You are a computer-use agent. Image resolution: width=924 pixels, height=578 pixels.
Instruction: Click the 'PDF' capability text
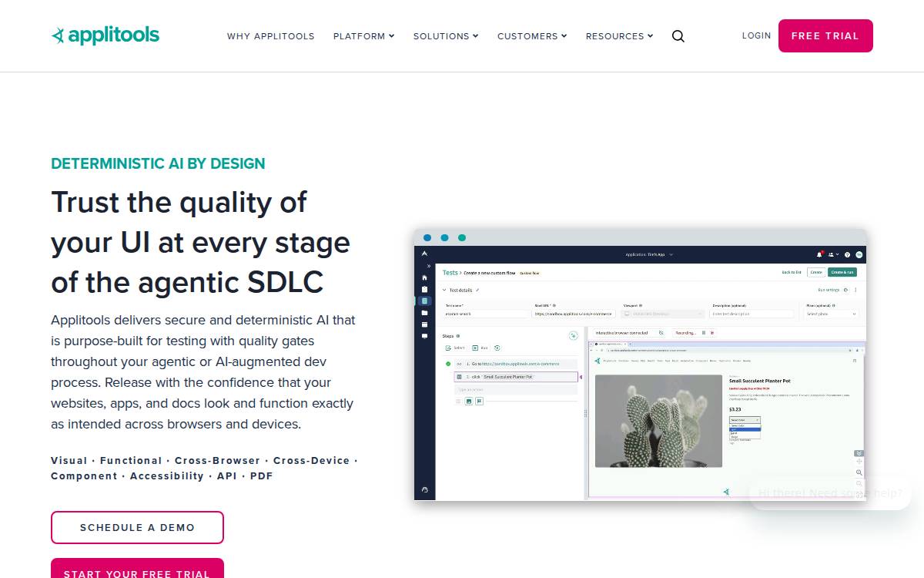tap(261, 476)
